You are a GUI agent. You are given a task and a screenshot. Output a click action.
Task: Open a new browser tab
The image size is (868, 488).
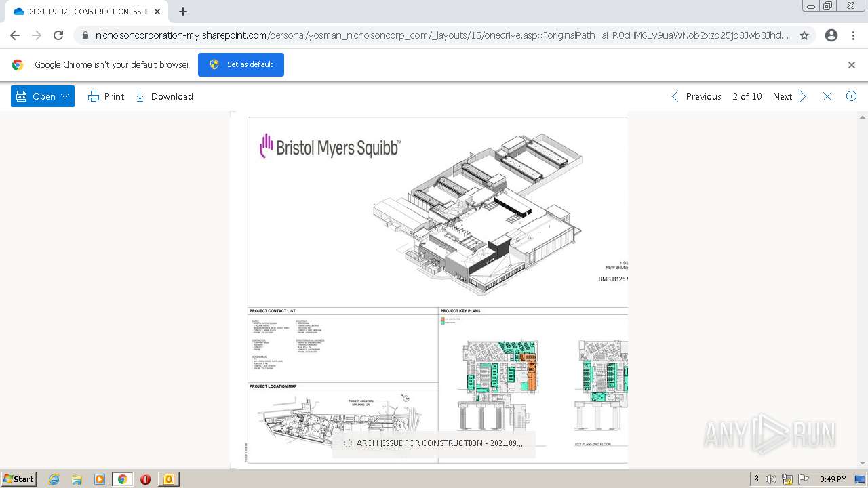tap(183, 12)
